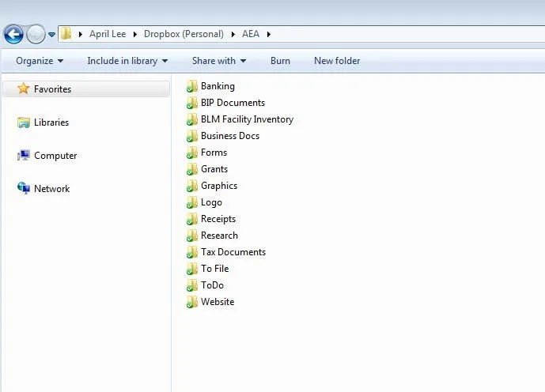Select the Graphics folder name
The height and width of the screenshot is (392, 545).
[x=219, y=186]
